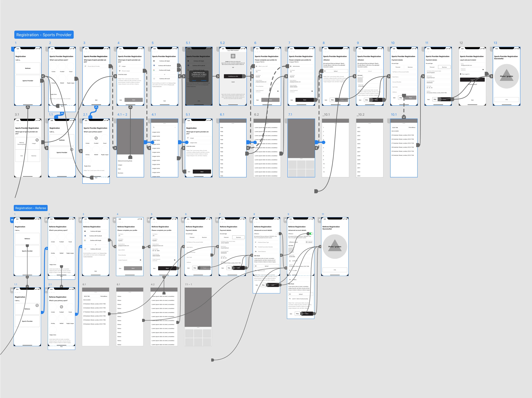The image size is (532, 398).
Task: Click the trophy icon beside Choose League
Action: pyautogui.click(x=119, y=71)
